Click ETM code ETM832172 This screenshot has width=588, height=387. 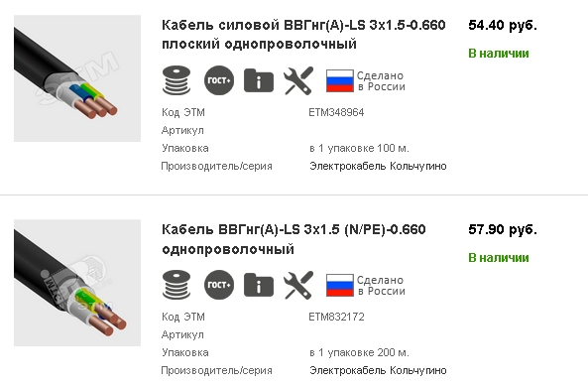pyautogui.click(x=336, y=318)
